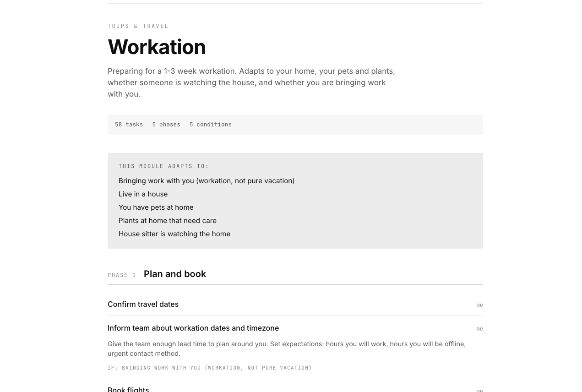Click the Plan and book phase heading
The height and width of the screenshot is (392, 582).
click(x=175, y=274)
